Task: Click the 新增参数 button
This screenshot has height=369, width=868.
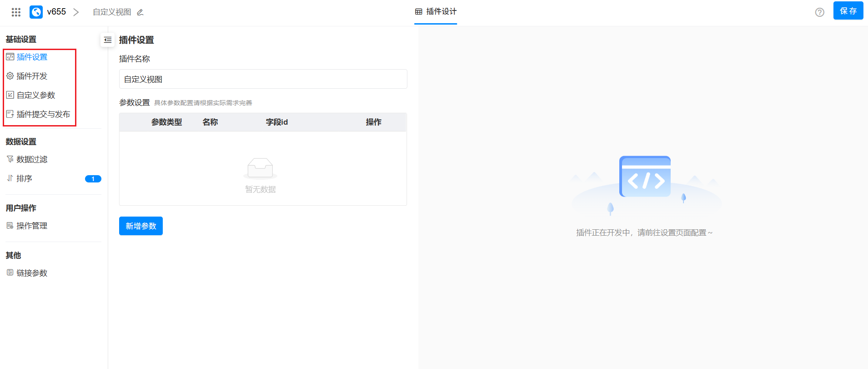Action: tap(141, 226)
